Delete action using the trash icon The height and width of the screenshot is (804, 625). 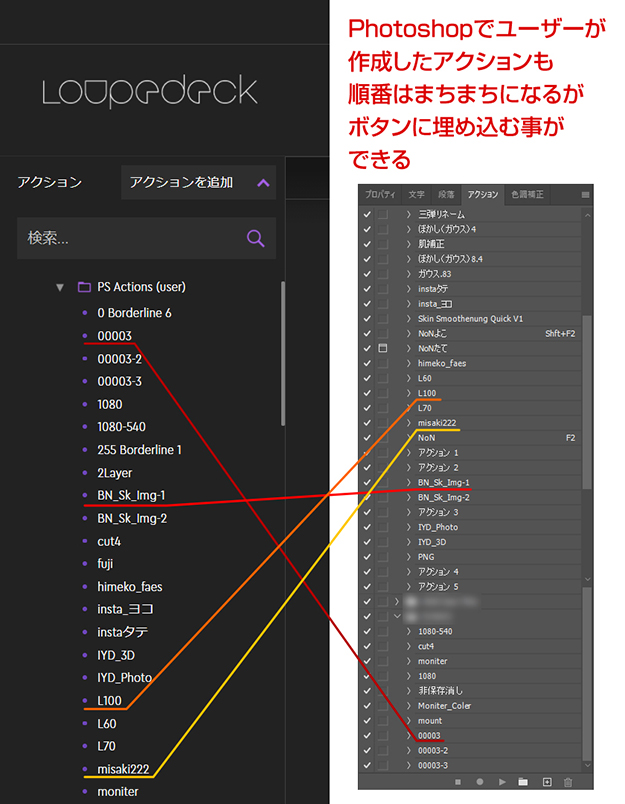coord(568,782)
